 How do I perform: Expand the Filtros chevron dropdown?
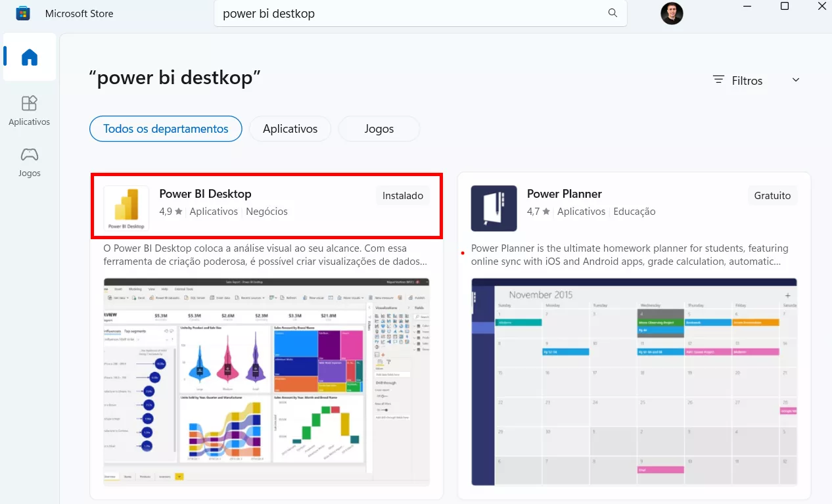pos(796,80)
